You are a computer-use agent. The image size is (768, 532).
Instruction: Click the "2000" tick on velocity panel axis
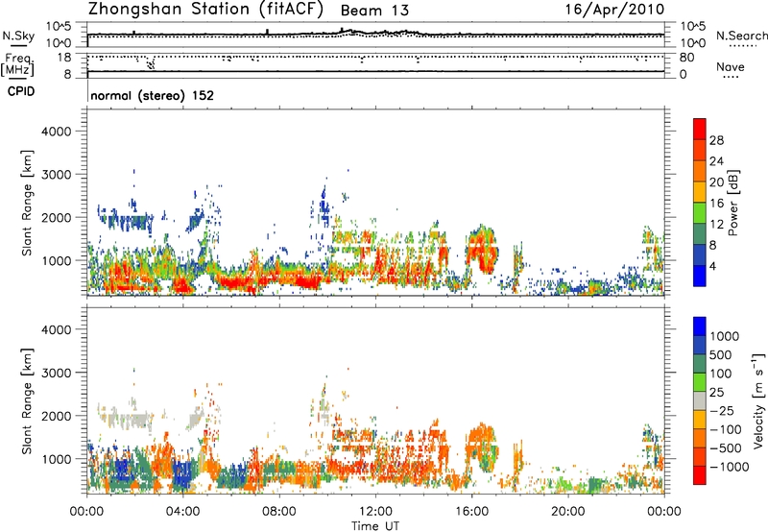coord(57,416)
